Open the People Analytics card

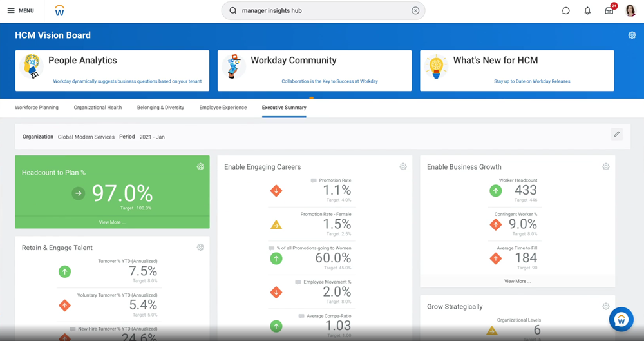click(x=112, y=71)
